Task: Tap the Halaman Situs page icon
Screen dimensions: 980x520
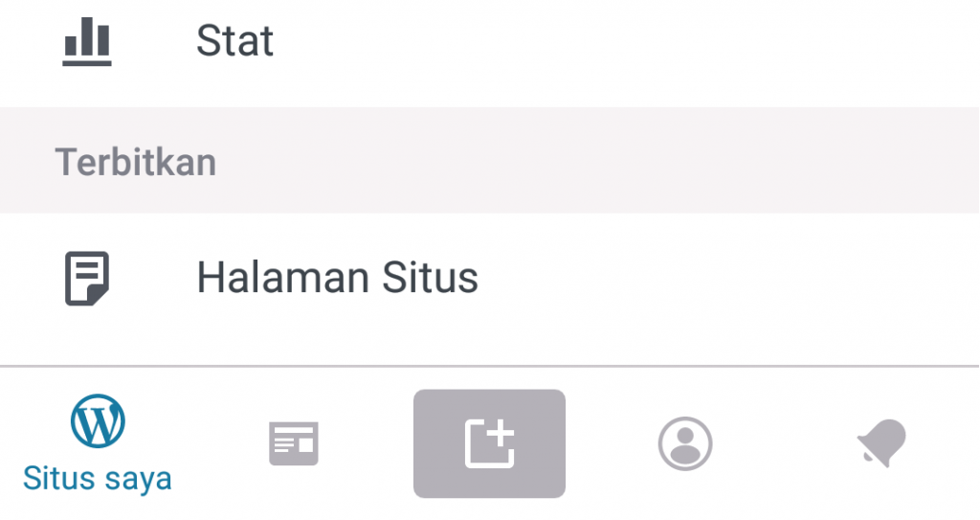Action: [x=87, y=279]
